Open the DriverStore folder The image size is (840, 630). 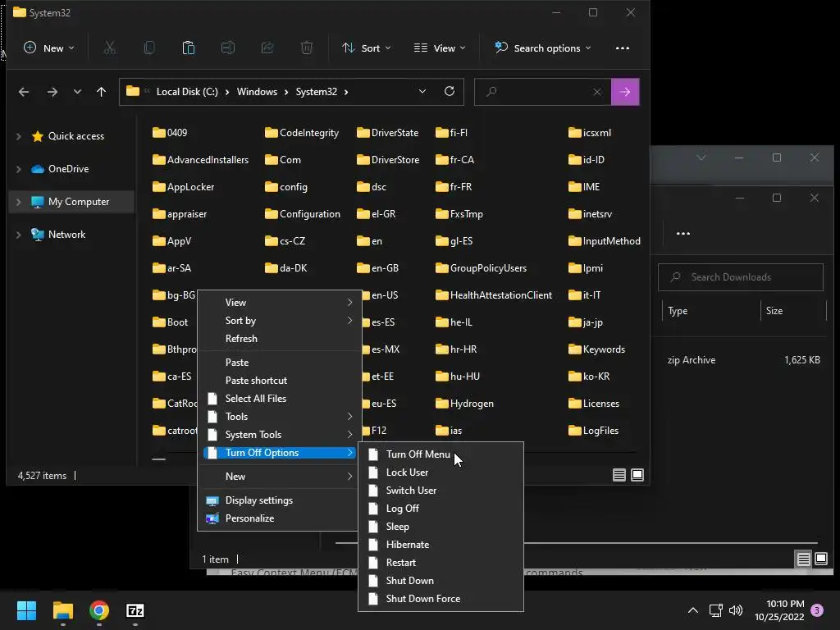pyautogui.click(x=388, y=160)
